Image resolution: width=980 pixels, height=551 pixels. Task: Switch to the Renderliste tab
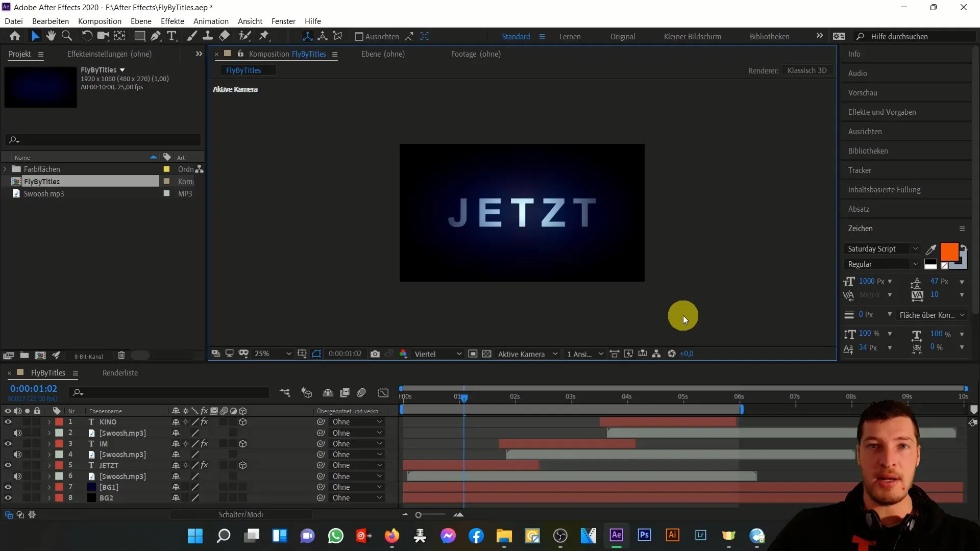pyautogui.click(x=120, y=373)
